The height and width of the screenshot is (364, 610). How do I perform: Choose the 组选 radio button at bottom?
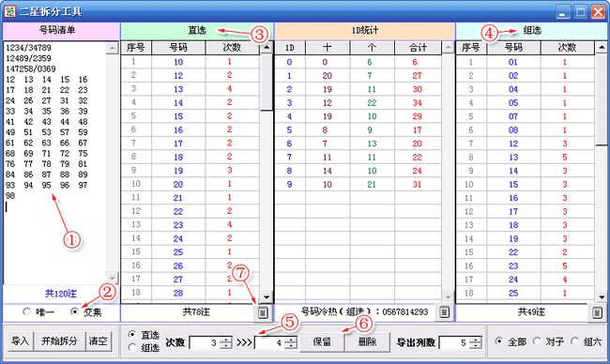point(132,347)
